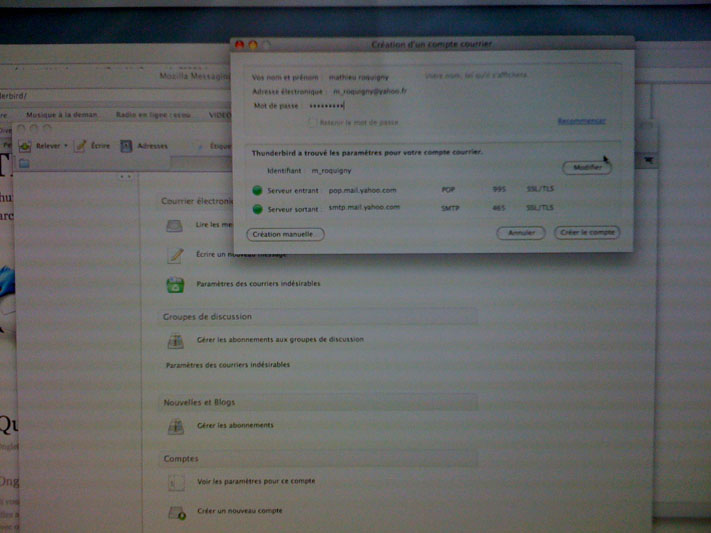Screen dimensions: 711x533
Task: Click the Groupes de discussion section header
Action: pos(317,317)
